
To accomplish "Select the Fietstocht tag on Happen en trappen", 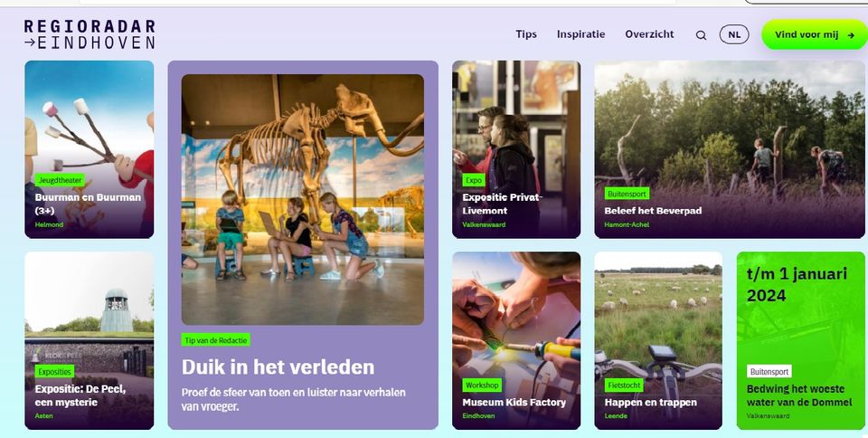I will click(x=624, y=385).
